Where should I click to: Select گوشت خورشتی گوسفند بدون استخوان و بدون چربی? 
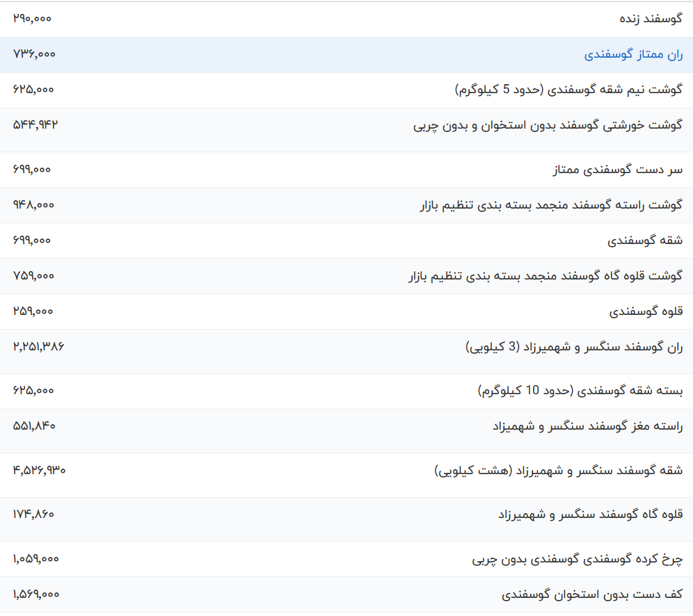click(x=548, y=125)
